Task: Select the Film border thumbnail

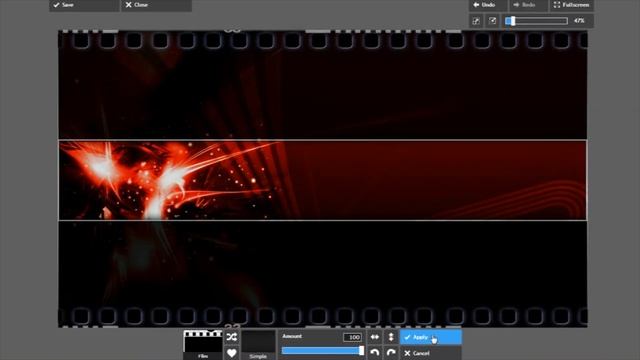Action: pos(203,344)
